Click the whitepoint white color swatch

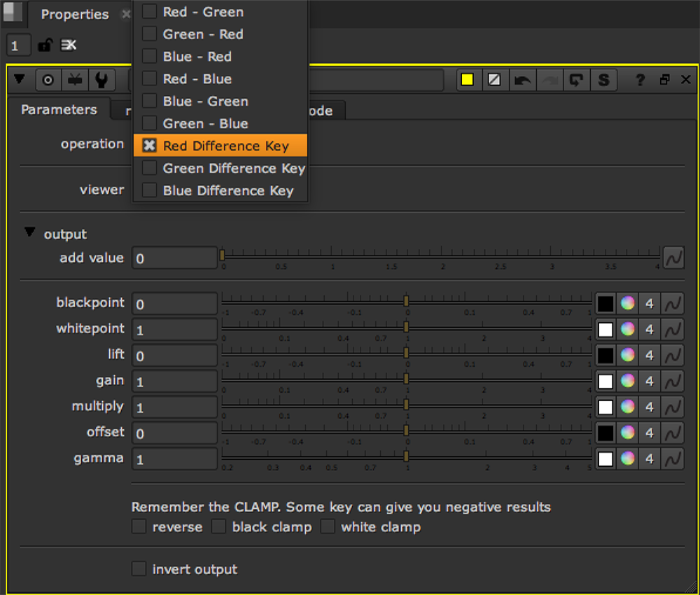605,330
